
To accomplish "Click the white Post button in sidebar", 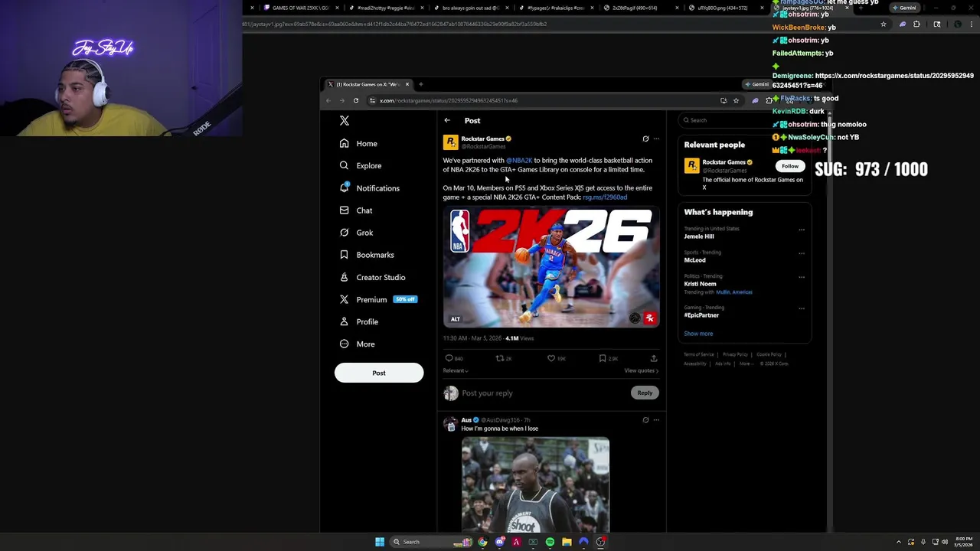I will click(x=379, y=373).
